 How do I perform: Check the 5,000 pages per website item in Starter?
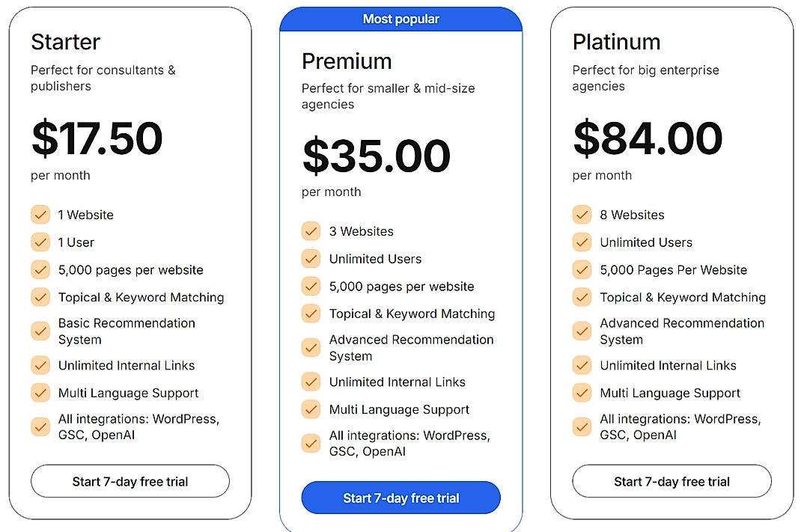pyautogui.click(x=40, y=270)
